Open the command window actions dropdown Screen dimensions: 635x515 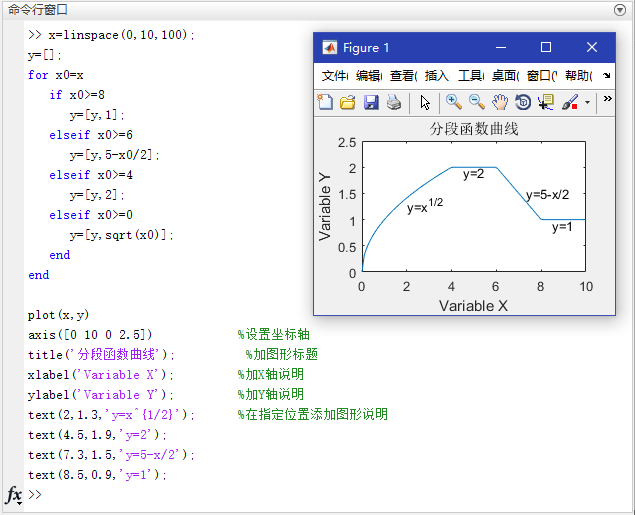pos(620,10)
